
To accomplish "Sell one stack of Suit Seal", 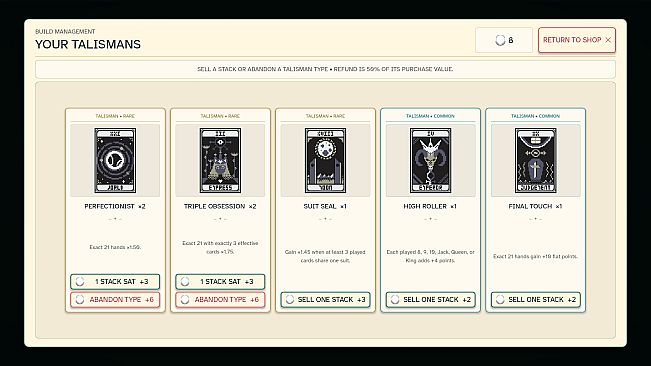I will (x=325, y=299).
